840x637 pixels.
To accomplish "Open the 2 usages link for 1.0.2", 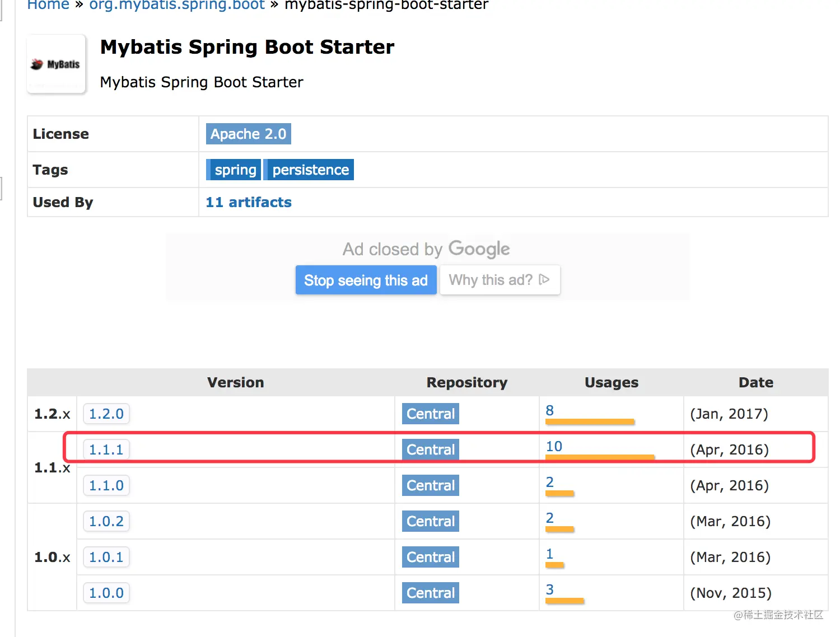I will tap(550, 518).
